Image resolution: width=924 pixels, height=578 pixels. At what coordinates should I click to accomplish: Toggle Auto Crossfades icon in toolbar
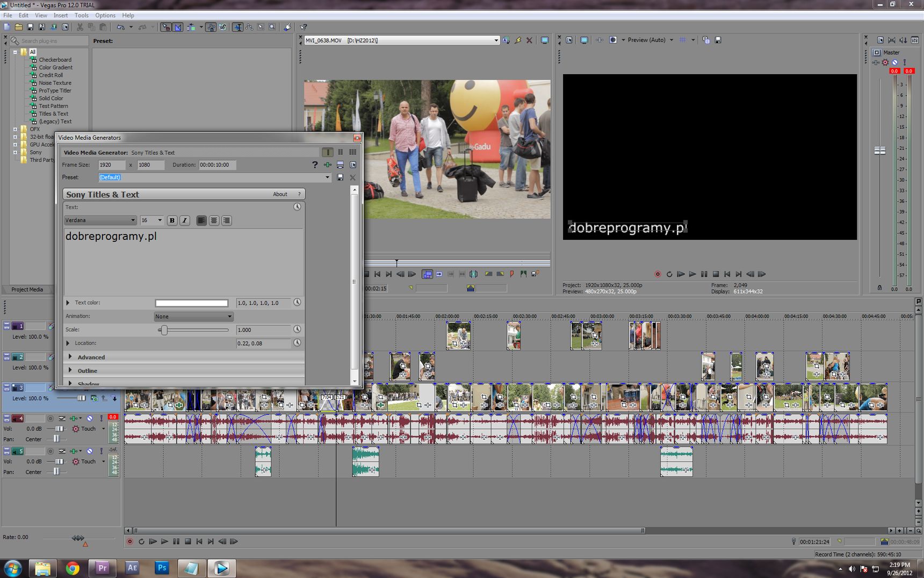pos(178,27)
